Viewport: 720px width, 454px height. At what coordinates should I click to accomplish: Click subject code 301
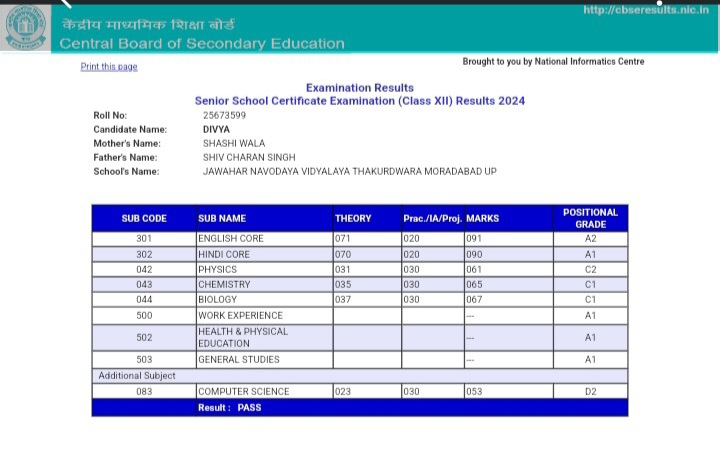pyautogui.click(x=144, y=239)
